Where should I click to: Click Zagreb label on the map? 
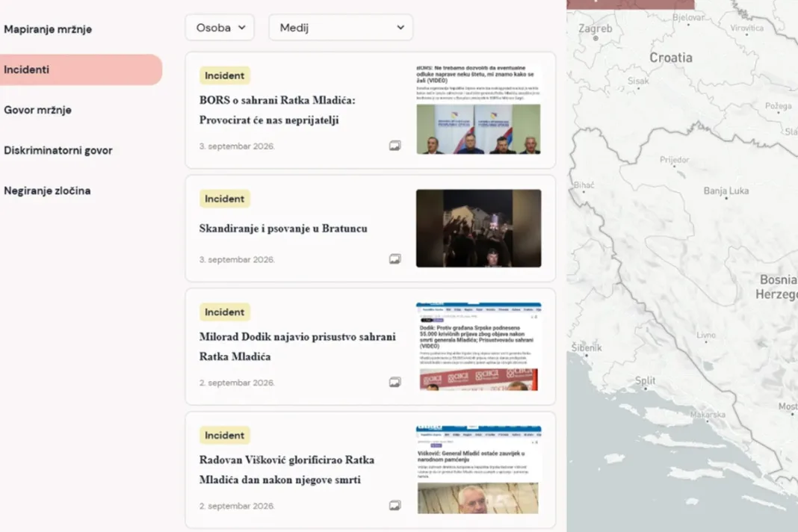595,28
